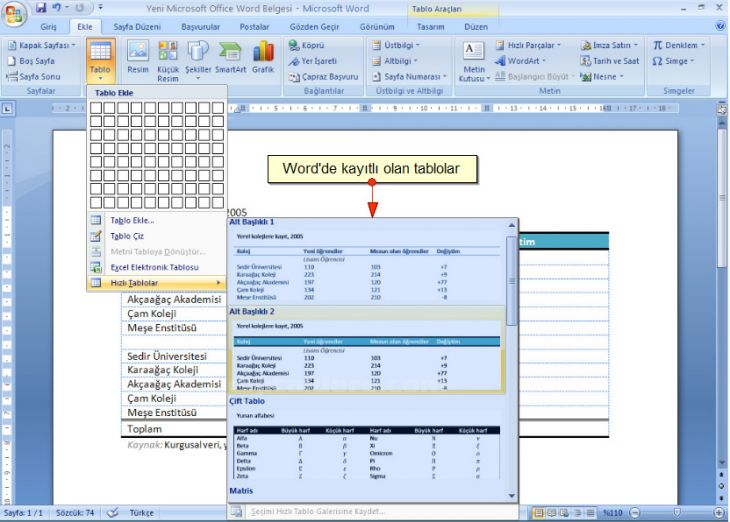The image size is (730, 522).
Task: Open Küçük Resim clip art
Action: pos(168,61)
